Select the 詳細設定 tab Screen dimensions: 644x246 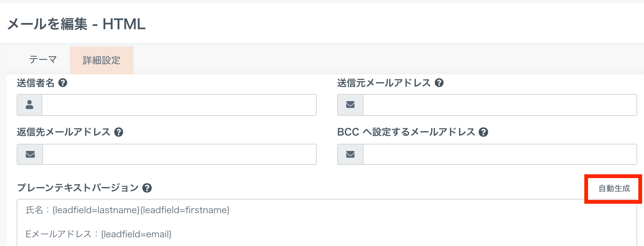(101, 60)
